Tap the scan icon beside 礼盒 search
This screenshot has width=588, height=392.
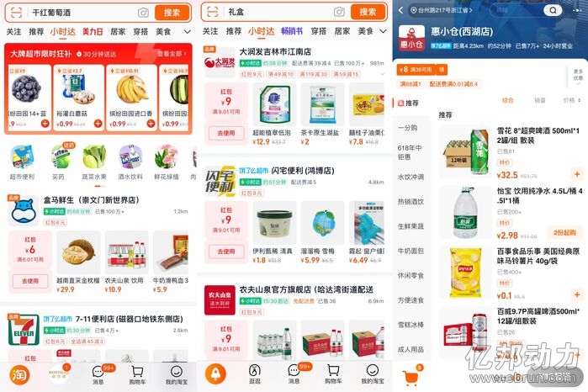coord(212,12)
